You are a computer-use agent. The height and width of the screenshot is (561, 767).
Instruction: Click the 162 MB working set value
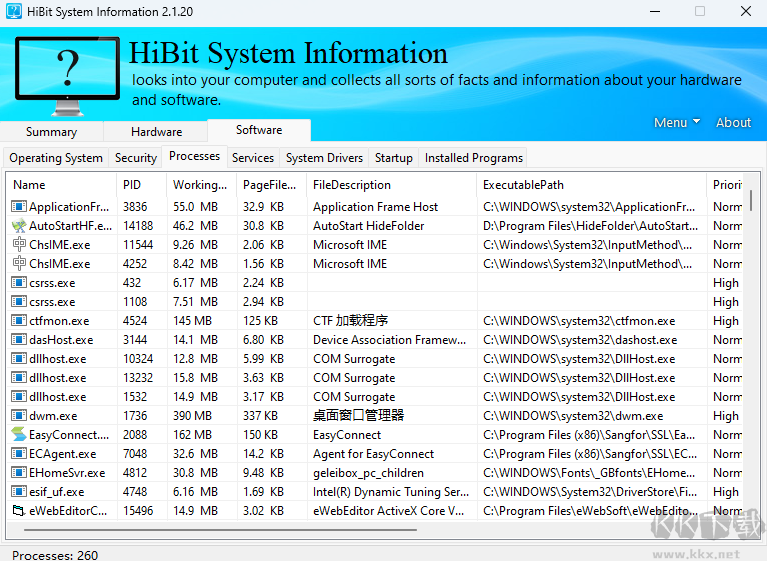pos(192,435)
